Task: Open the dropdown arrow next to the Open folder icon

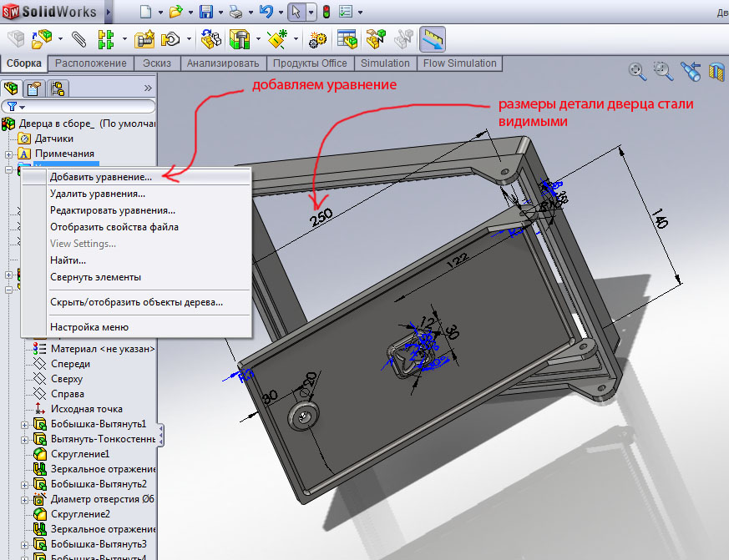Action: (188, 13)
